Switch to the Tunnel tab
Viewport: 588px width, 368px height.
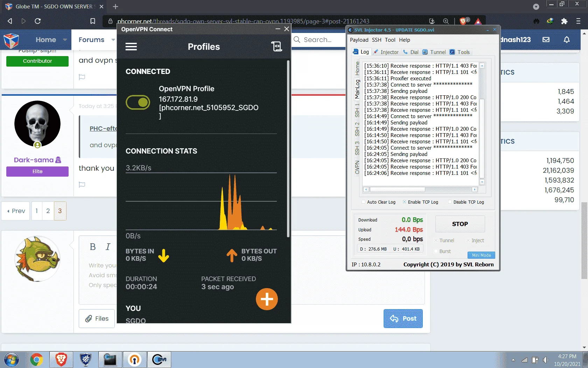coord(434,52)
